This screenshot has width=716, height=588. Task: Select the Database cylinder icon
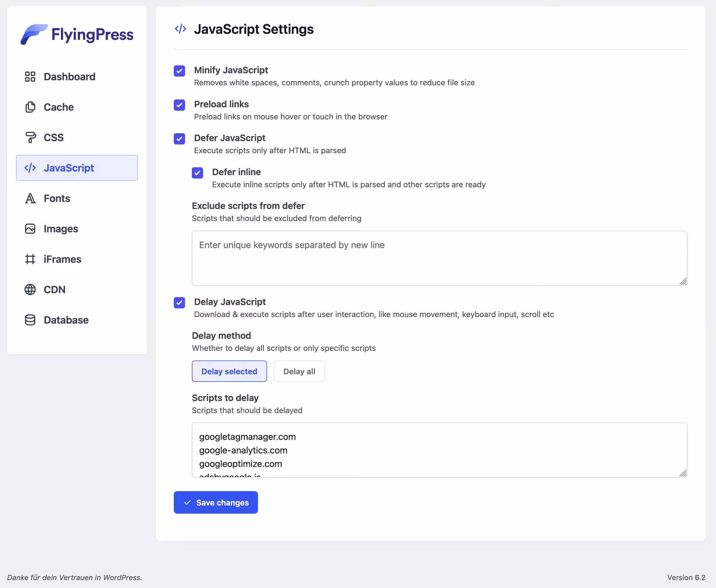[30, 320]
